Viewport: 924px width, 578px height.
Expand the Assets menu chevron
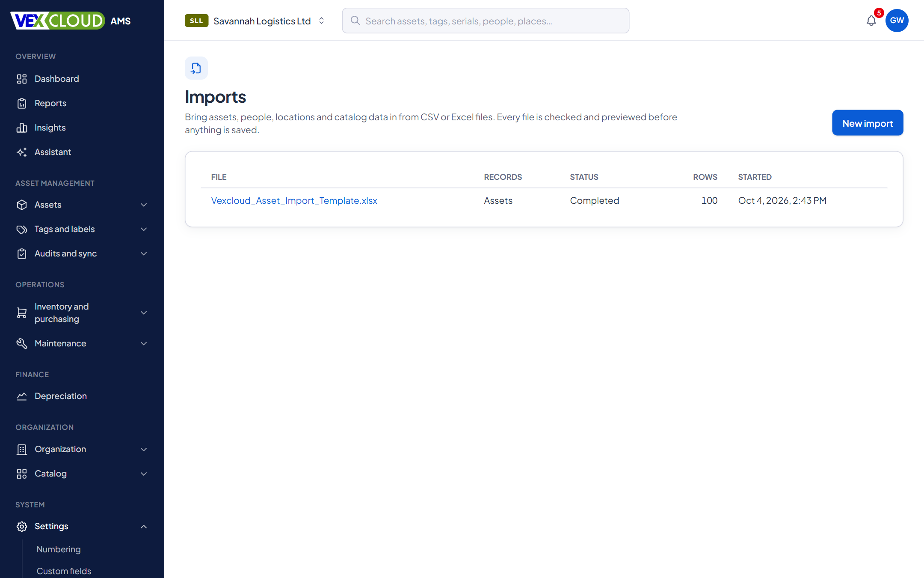click(144, 205)
